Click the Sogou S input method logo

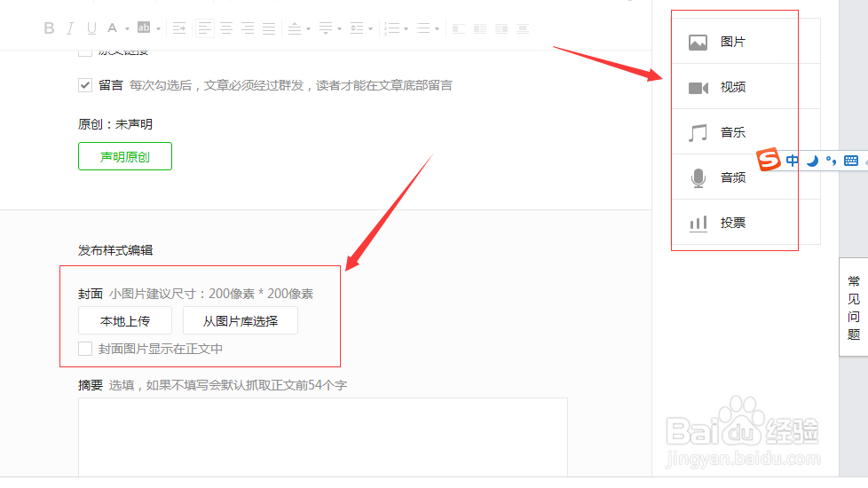coord(769,160)
